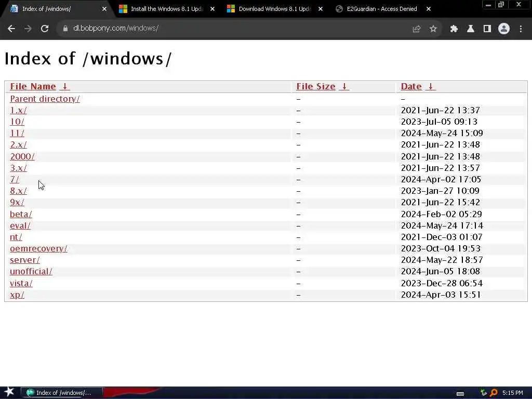Viewport: 532px width, 399px height.
Task: Open the 7/ folder
Action: click(x=15, y=179)
